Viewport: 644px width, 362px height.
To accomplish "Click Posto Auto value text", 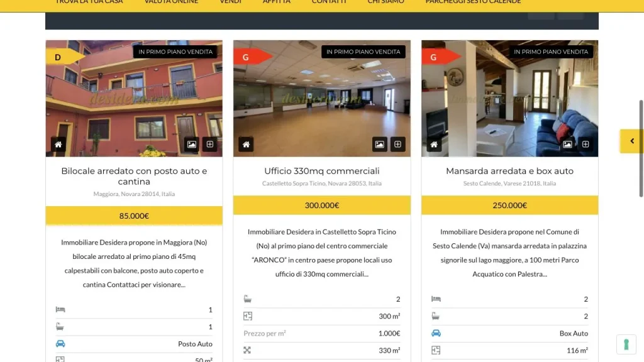I will point(195,344).
